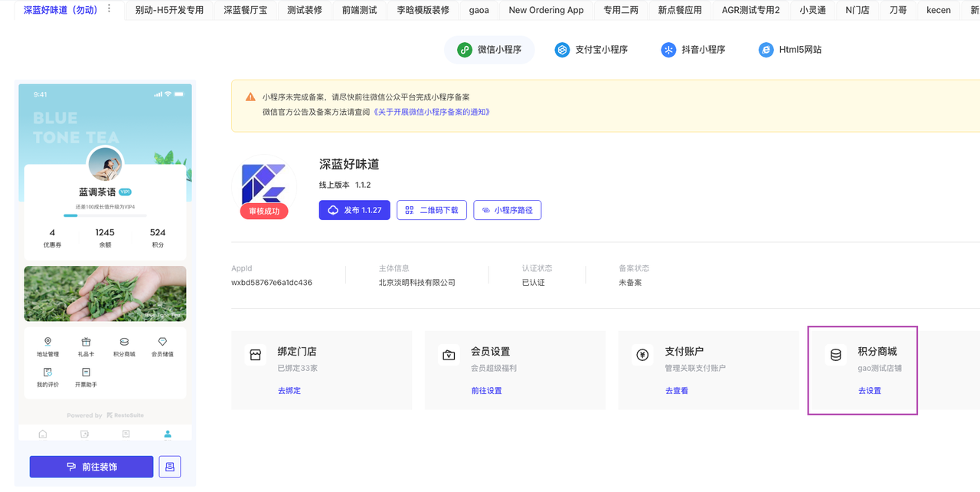The image size is (980, 492).
Task: Click the 已认证 certification status text
Action: pyautogui.click(x=534, y=283)
